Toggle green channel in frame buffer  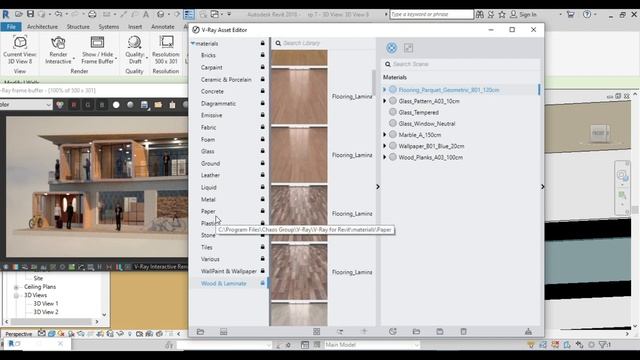[x=87, y=105]
